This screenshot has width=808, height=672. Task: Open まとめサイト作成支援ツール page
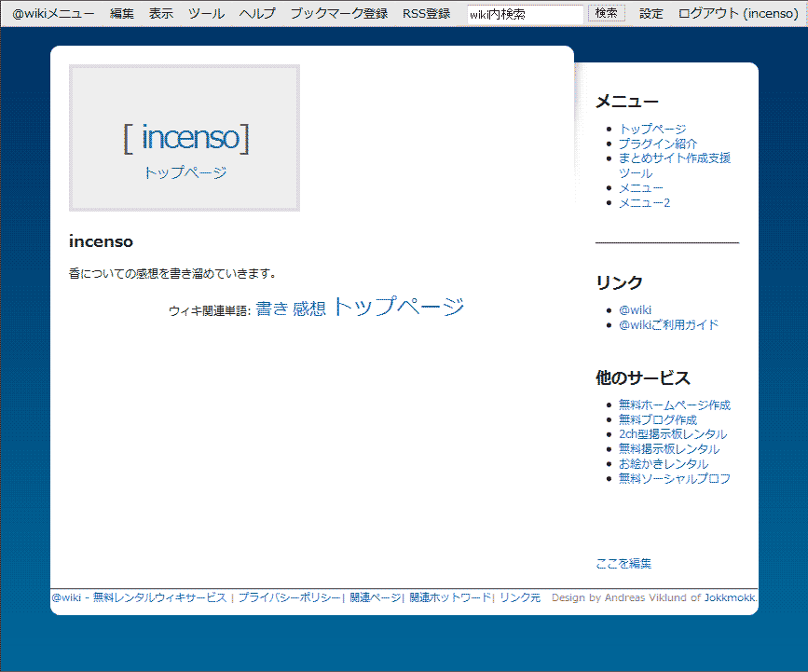pos(674,158)
